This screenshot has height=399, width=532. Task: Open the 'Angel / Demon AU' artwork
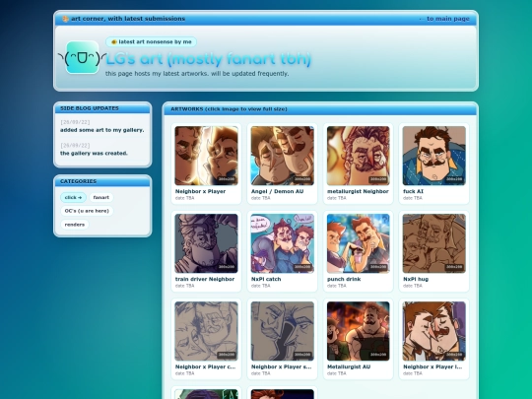pos(283,156)
